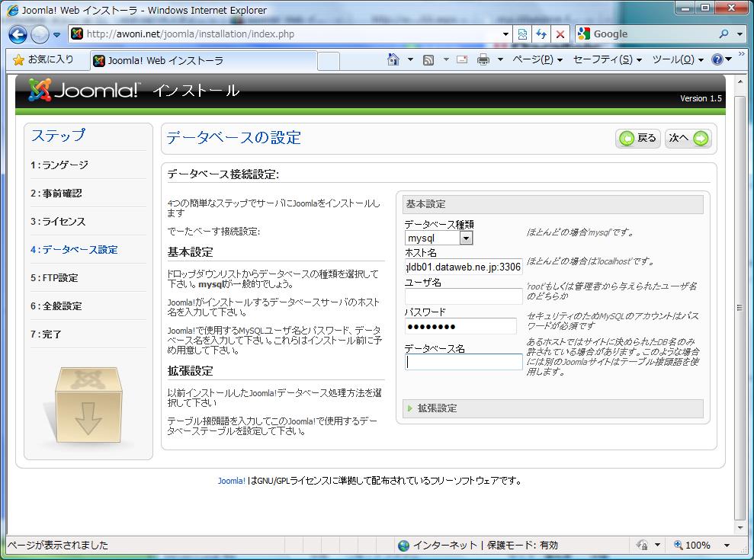Viewport: 754px width, 560px height.
Task: Open the Joomla! link in footer
Action: [x=231, y=481]
